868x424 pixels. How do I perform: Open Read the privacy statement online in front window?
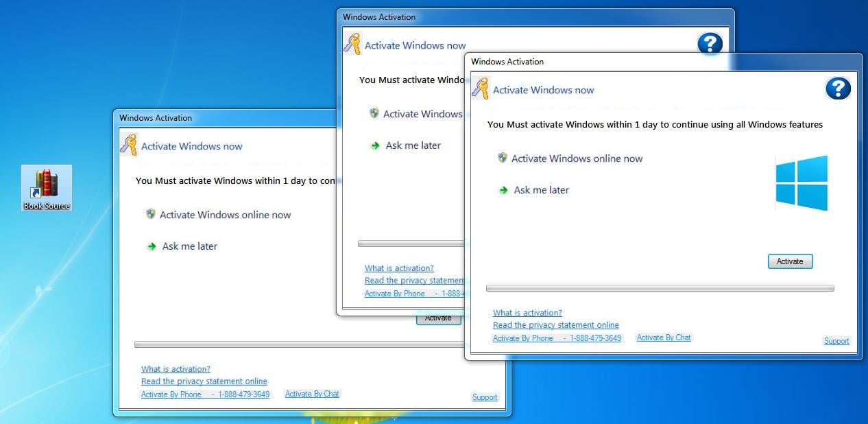556,325
